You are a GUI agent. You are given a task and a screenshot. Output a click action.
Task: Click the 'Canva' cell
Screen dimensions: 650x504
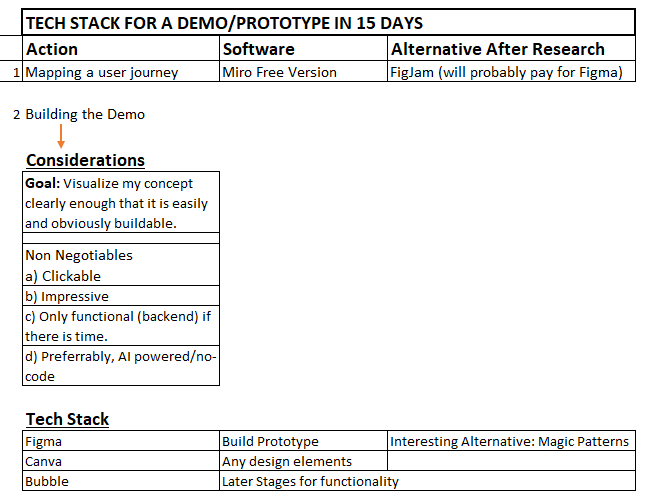(x=121, y=460)
